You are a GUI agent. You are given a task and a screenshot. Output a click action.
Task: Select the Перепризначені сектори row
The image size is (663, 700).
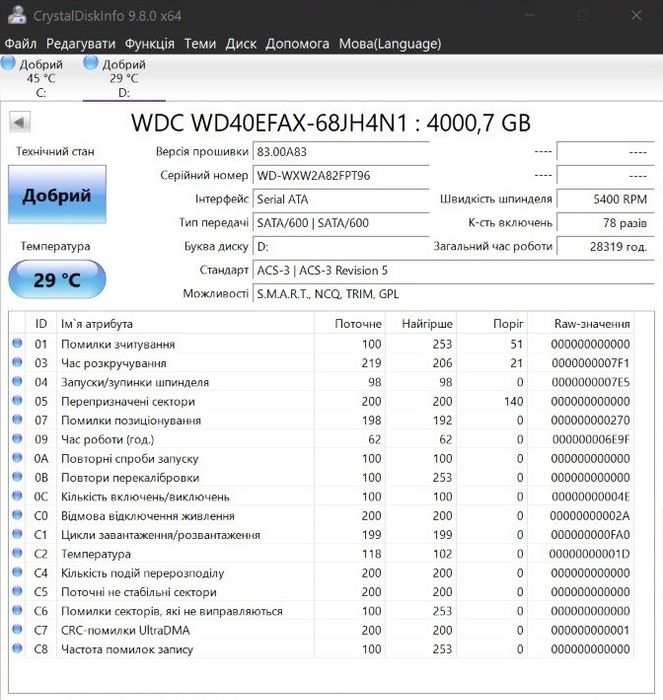coord(321,401)
